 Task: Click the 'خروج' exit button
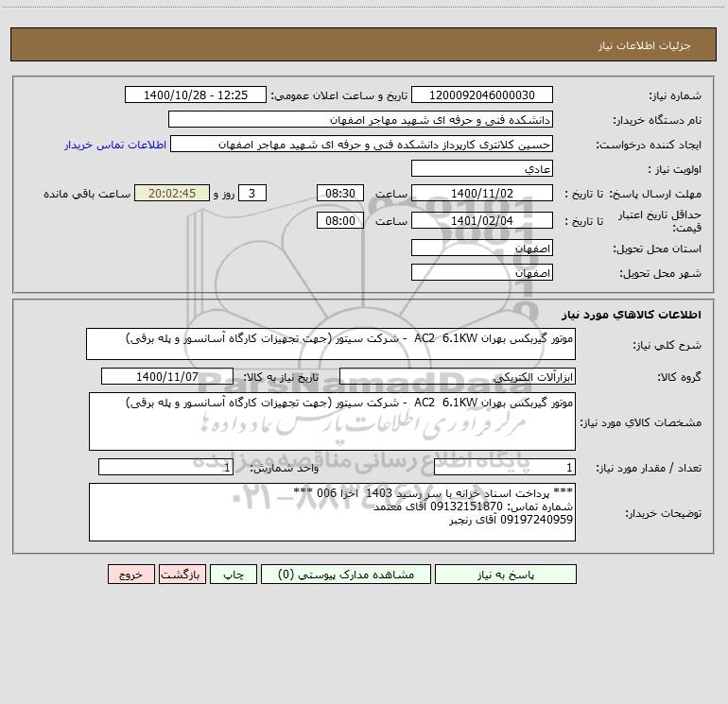(130, 575)
